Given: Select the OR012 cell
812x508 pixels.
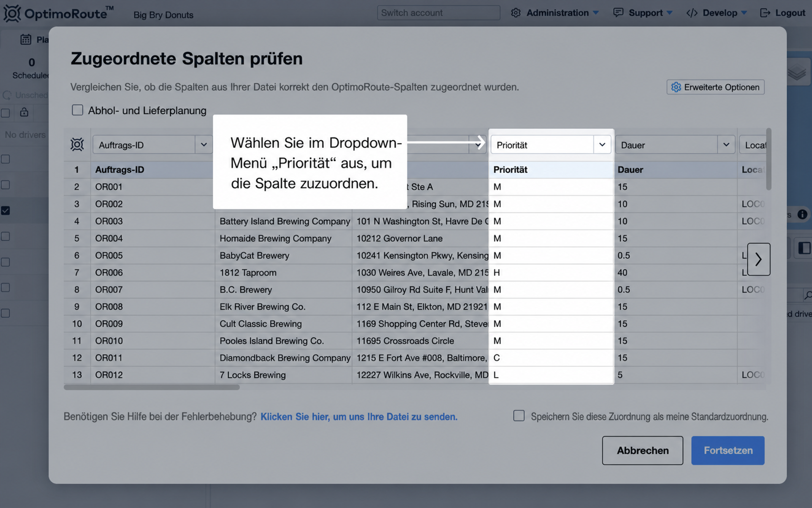Looking at the screenshot, I should coord(153,375).
